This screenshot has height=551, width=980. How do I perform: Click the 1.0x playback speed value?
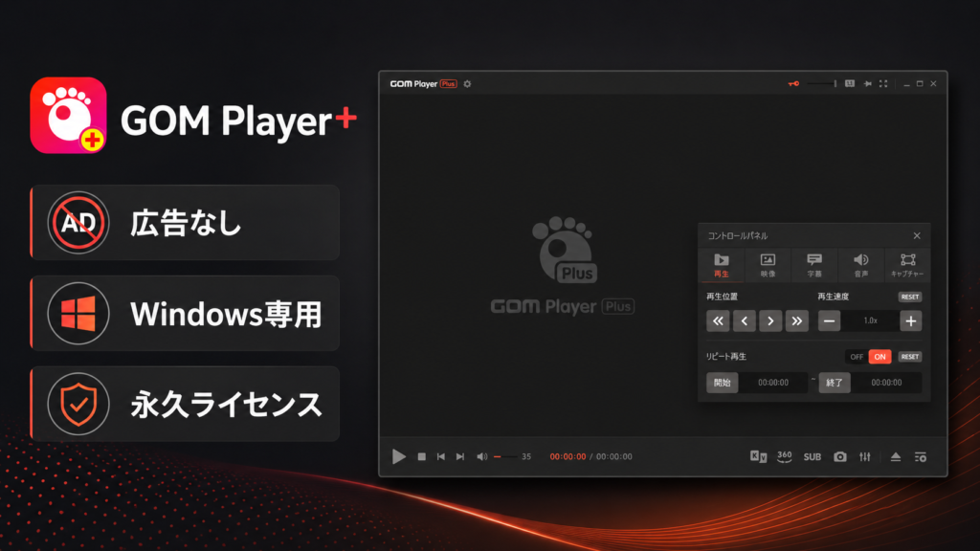pyautogui.click(x=870, y=321)
